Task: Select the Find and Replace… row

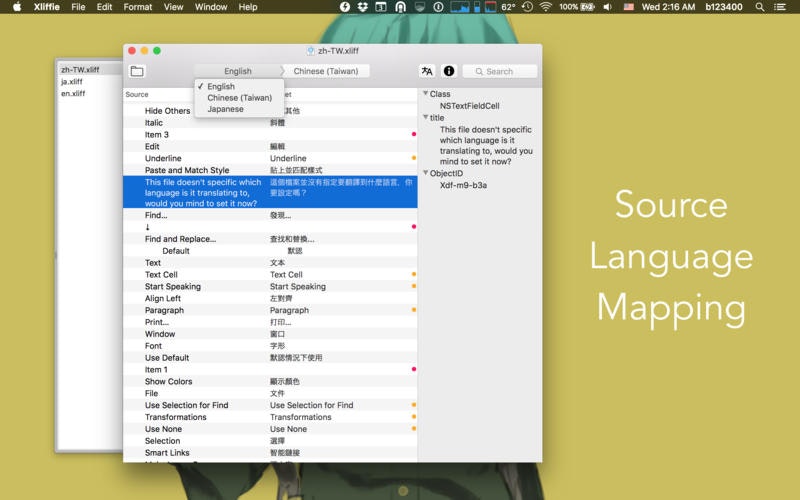Action: (270, 239)
